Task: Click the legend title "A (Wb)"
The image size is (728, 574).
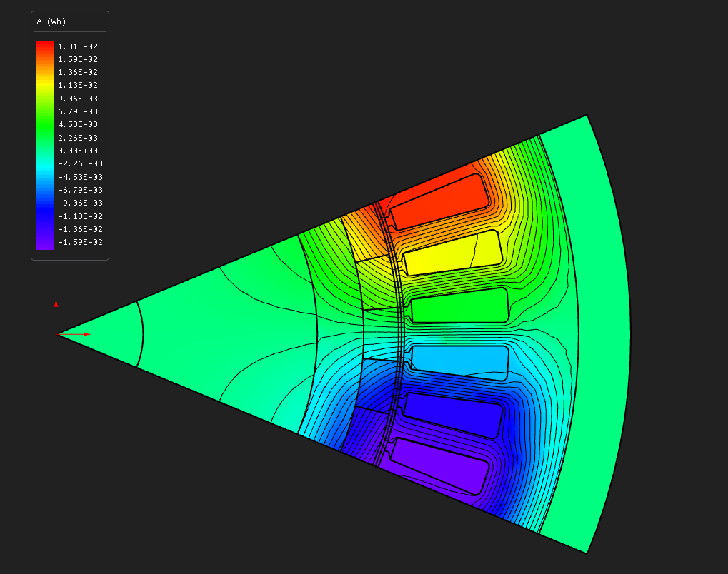Action: point(51,22)
